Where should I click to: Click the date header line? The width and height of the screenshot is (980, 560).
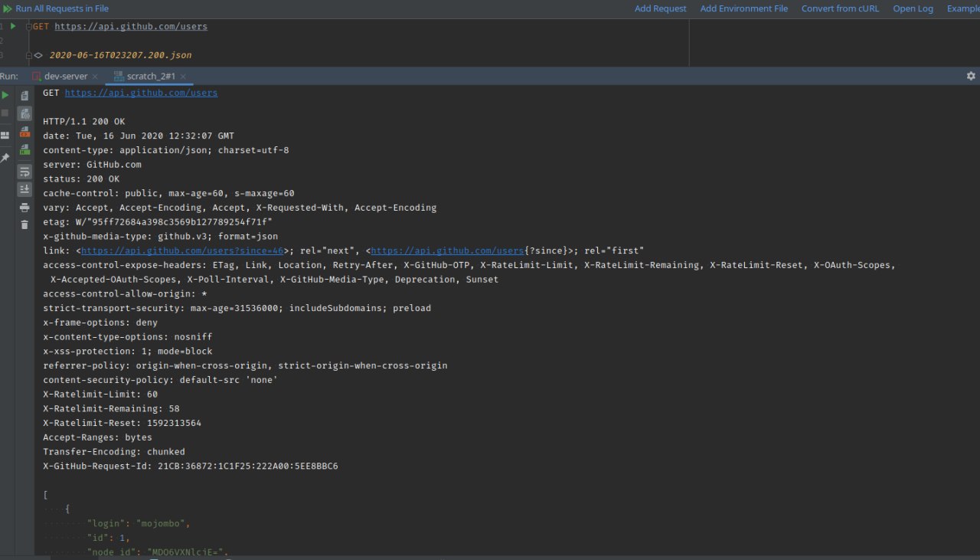pyautogui.click(x=139, y=136)
